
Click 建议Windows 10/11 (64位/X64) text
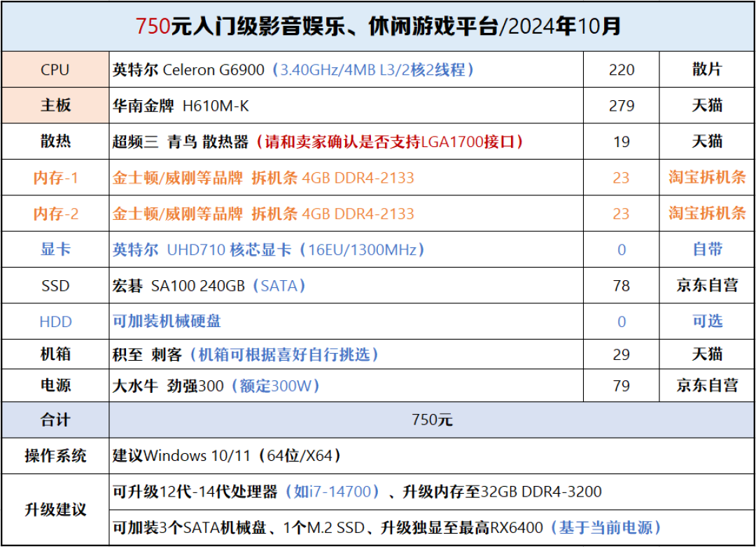pyautogui.click(x=227, y=455)
